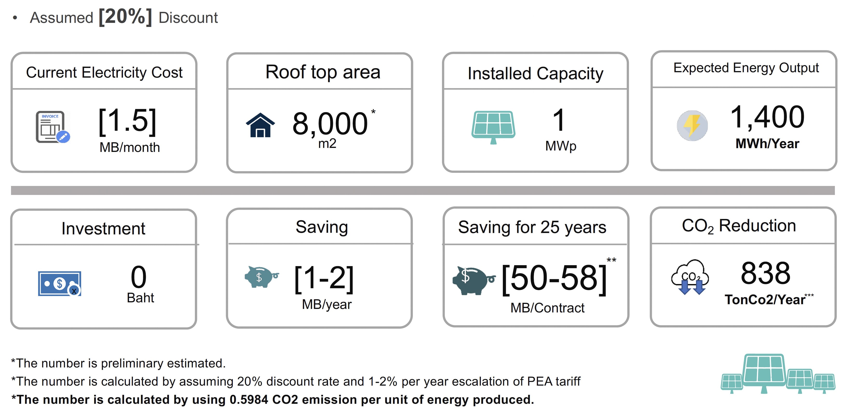Click the Roof top area title

tap(323, 72)
